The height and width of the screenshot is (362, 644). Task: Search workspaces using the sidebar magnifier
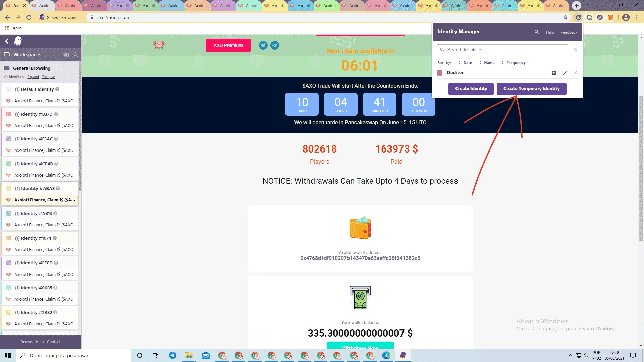(76, 55)
